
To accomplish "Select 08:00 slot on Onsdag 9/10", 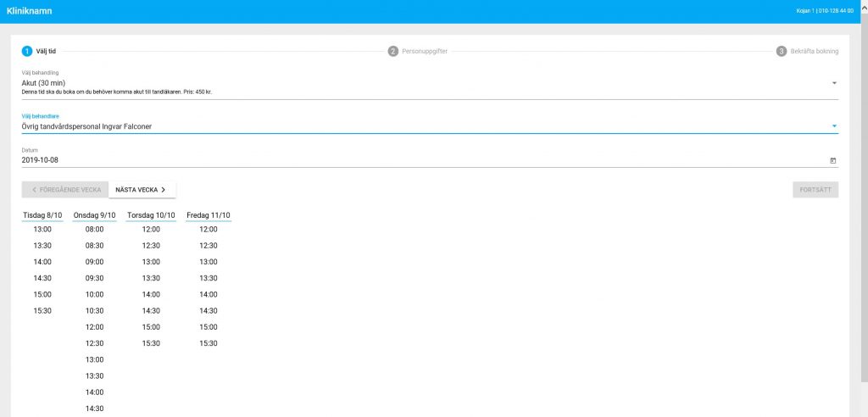I will click(95, 230).
